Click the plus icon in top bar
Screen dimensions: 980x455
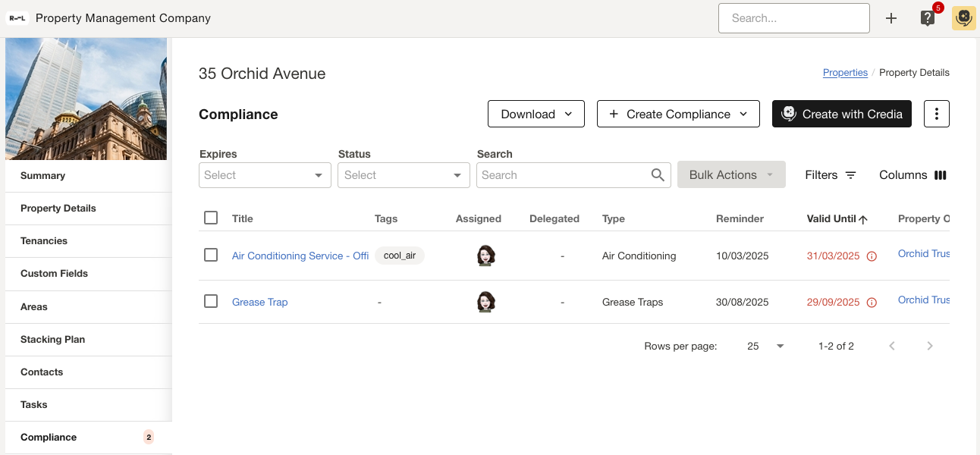(x=891, y=18)
